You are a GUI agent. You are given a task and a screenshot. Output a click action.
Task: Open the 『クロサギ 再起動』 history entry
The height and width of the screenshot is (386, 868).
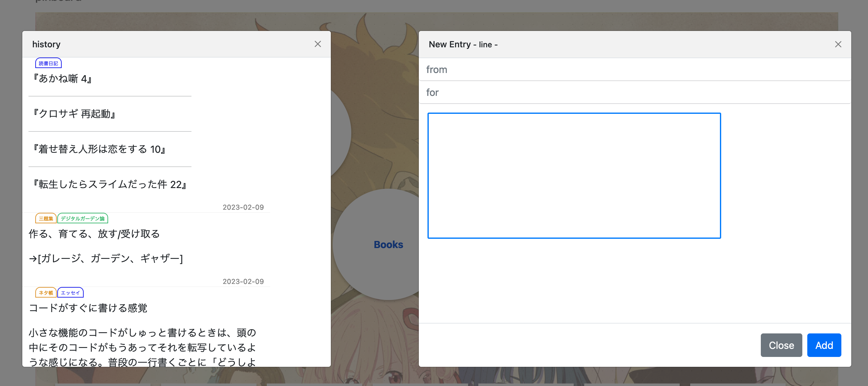click(x=74, y=114)
